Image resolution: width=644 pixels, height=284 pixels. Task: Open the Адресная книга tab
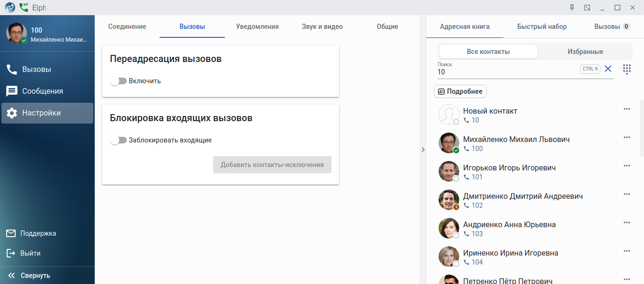pyautogui.click(x=465, y=27)
